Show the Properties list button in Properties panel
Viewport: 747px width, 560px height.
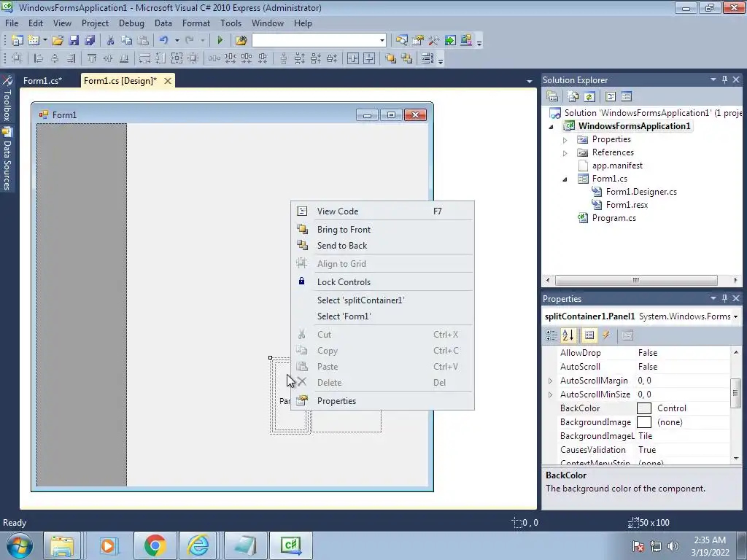click(589, 335)
